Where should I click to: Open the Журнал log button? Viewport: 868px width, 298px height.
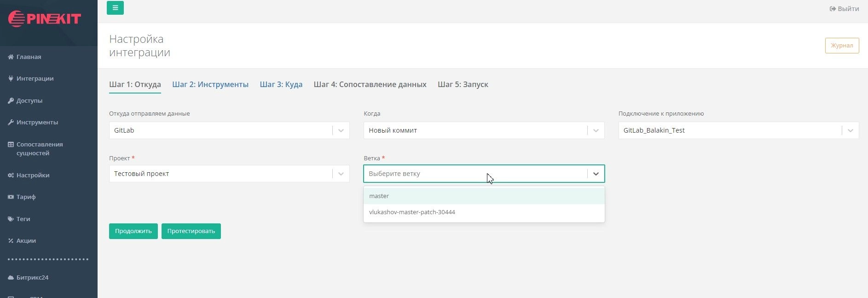pyautogui.click(x=841, y=46)
